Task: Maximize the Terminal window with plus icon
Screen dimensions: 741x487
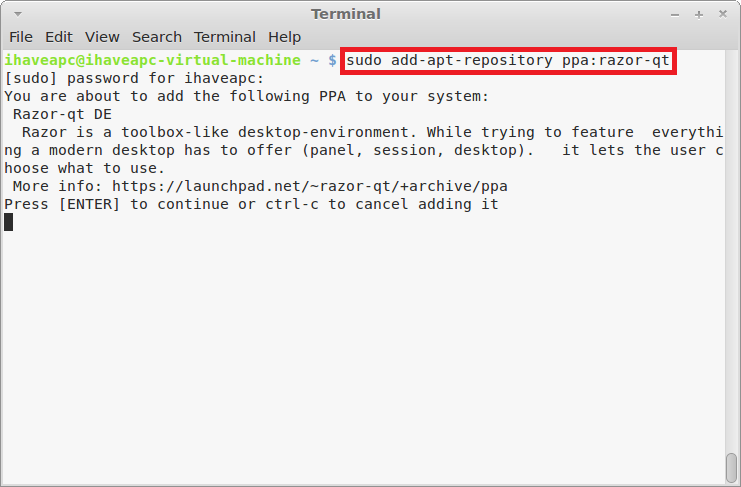Action: 699,15
